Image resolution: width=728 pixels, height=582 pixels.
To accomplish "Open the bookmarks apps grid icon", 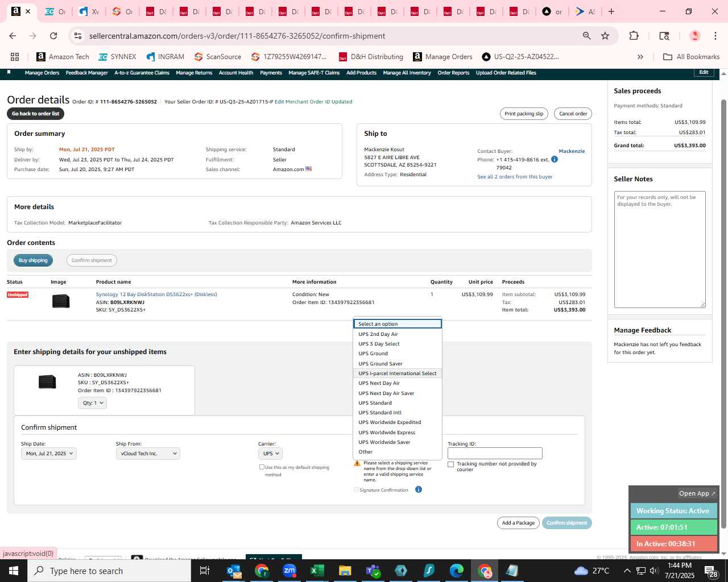I will [x=15, y=57].
